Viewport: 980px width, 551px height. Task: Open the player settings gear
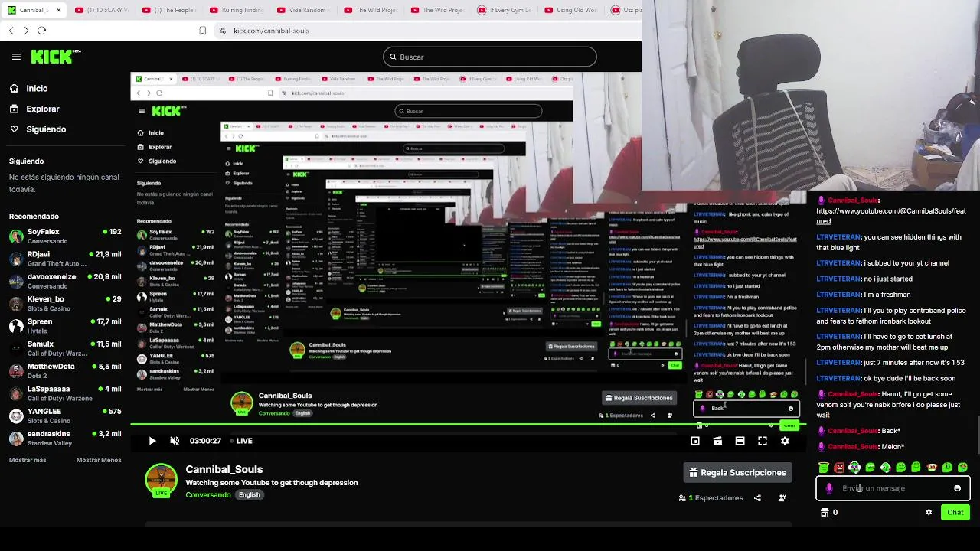click(x=785, y=441)
